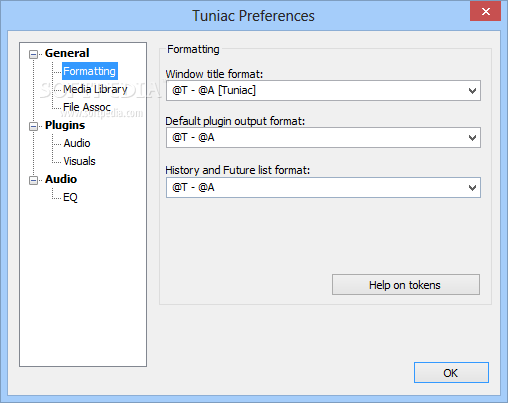Viewport: 508px width, 403px height.
Task: Select Formatting in the preferences tree
Action: [x=90, y=71]
